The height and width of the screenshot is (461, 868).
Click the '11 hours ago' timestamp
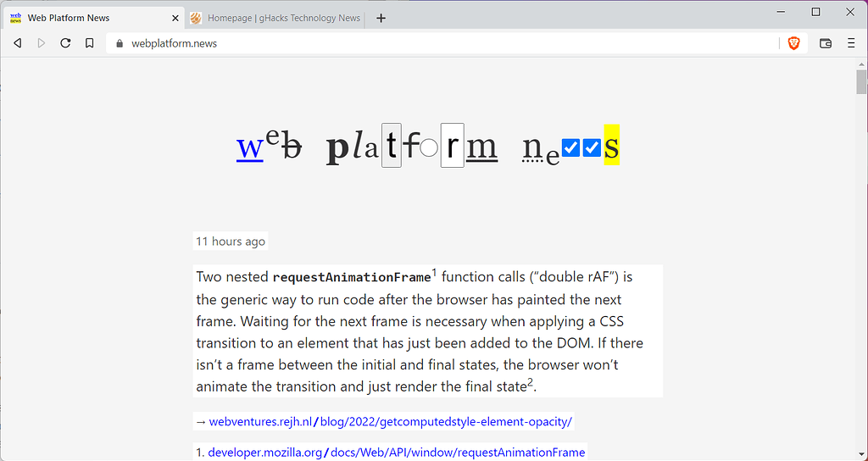[231, 242]
